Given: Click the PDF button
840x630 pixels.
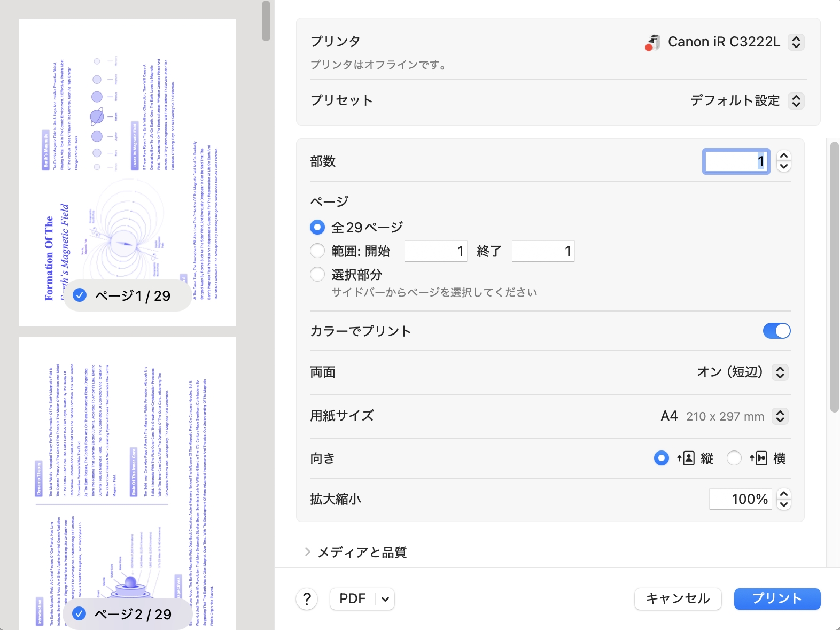Looking at the screenshot, I should [x=353, y=599].
